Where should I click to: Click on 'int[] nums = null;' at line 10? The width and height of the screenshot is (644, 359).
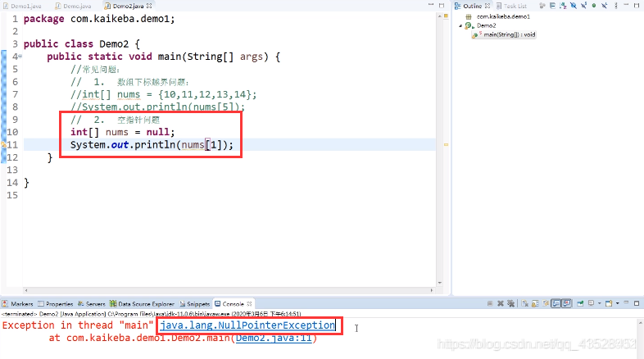tap(122, 132)
